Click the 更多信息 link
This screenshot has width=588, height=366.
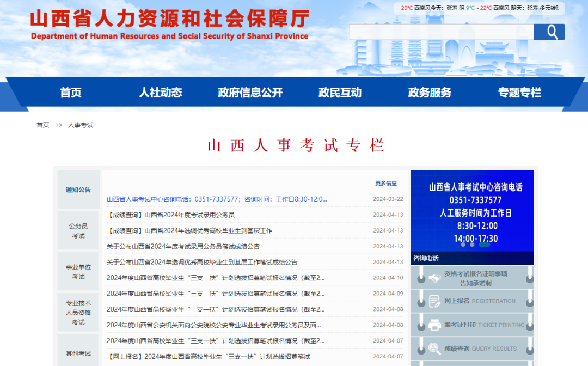click(x=385, y=184)
